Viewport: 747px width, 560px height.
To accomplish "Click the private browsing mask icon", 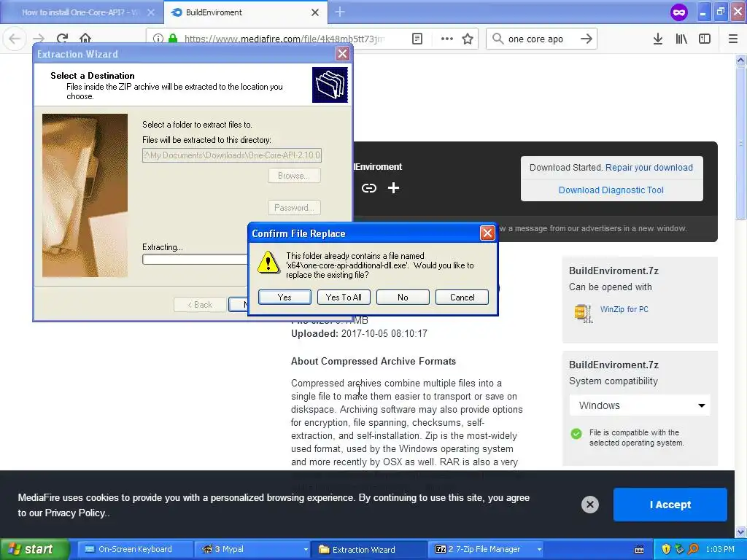I will tap(679, 12).
